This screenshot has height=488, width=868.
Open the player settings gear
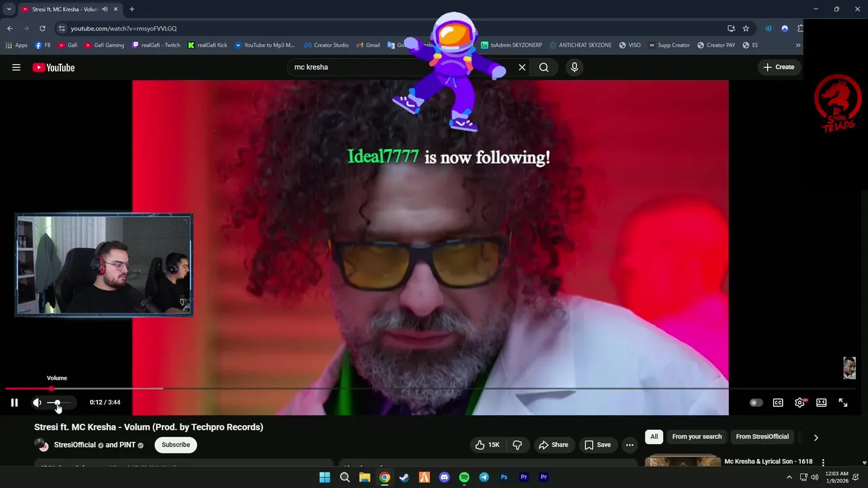tap(800, 403)
